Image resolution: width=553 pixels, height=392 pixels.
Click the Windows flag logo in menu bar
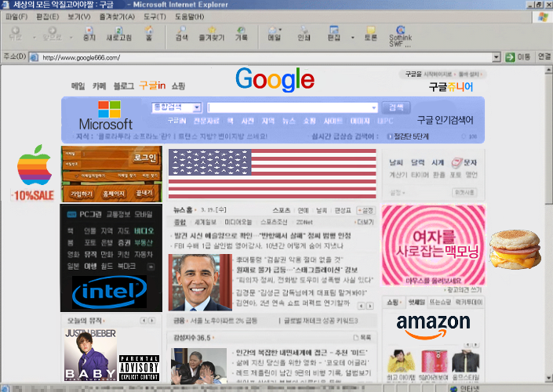click(x=544, y=17)
